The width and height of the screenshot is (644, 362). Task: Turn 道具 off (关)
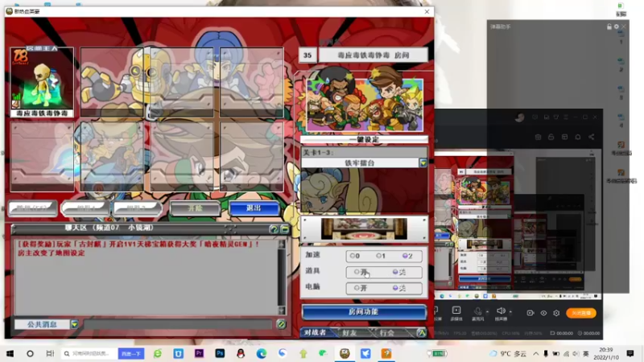pyautogui.click(x=399, y=272)
